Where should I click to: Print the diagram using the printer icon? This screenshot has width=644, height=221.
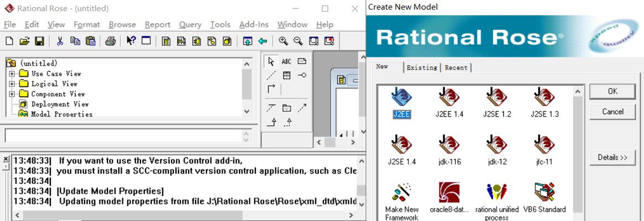click(x=110, y=41)
